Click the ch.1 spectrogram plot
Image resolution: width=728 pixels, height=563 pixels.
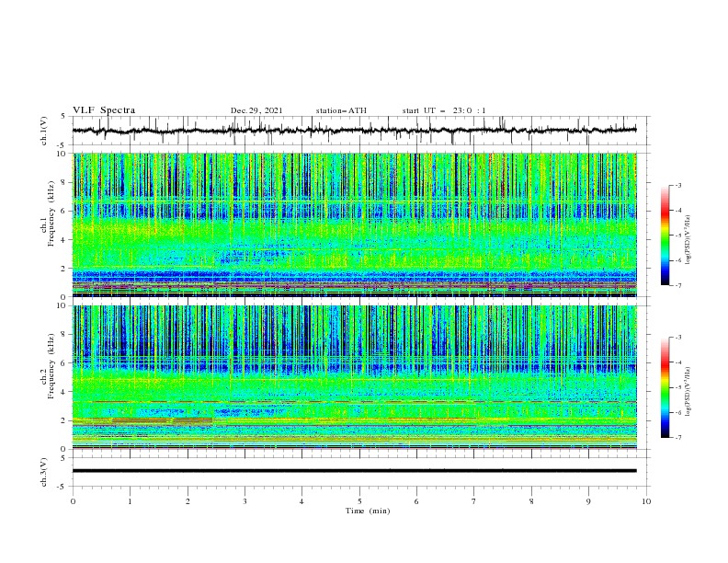coord(355,224)
